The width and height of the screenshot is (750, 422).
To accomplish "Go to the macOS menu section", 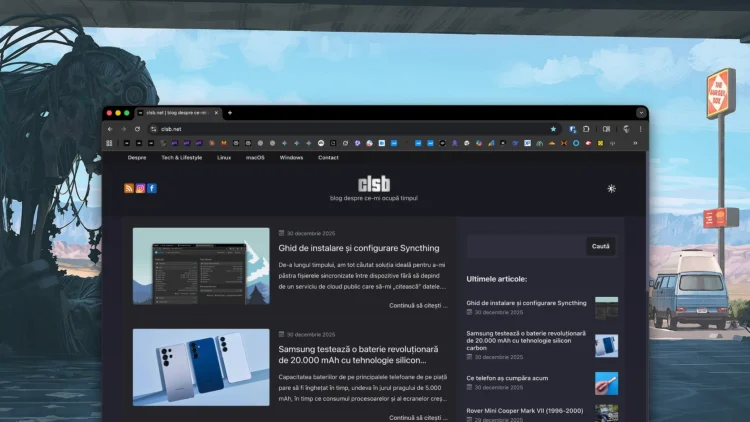I will tap(255, 157).
